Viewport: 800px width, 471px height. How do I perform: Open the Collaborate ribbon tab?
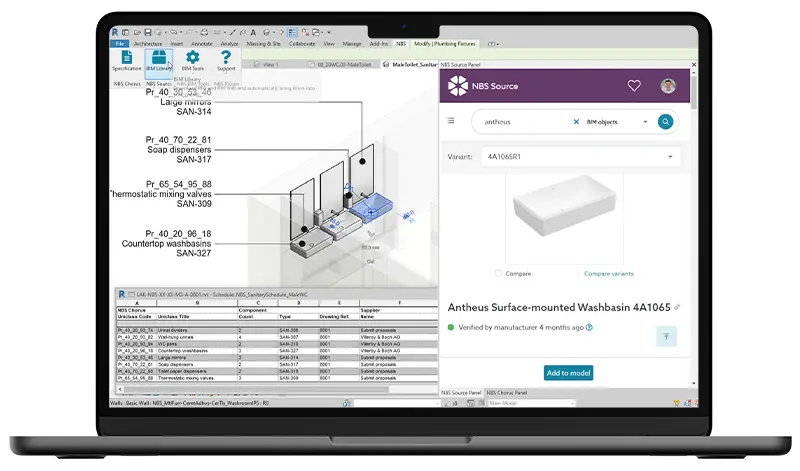pyautogui.click(x=302, y=44)
